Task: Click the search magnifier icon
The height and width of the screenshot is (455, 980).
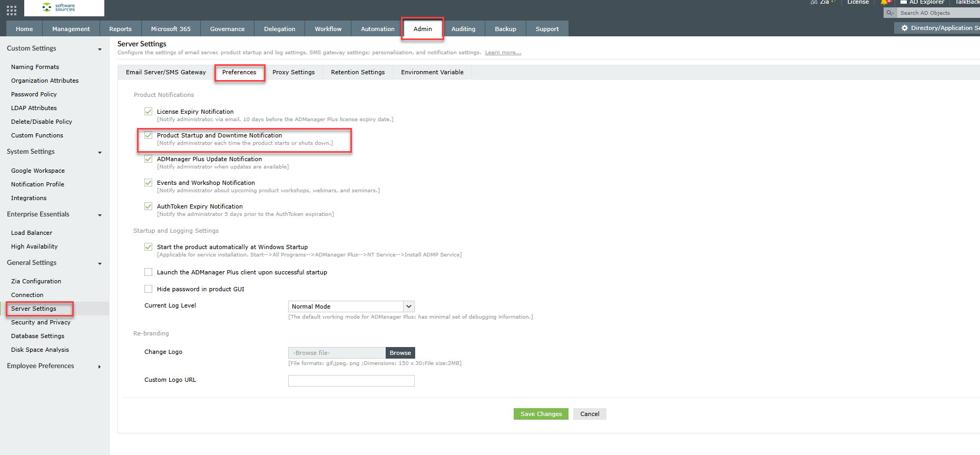Action: point(890,13)
